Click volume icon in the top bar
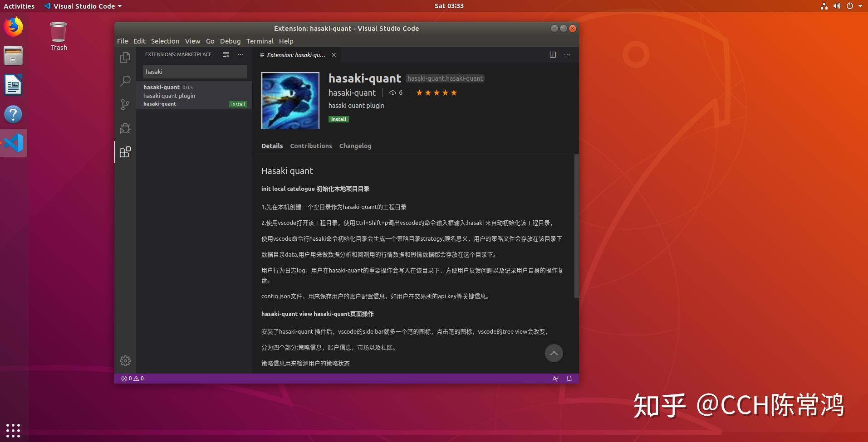This screenshot has height=442, width=868. click(x=837, y=6)
